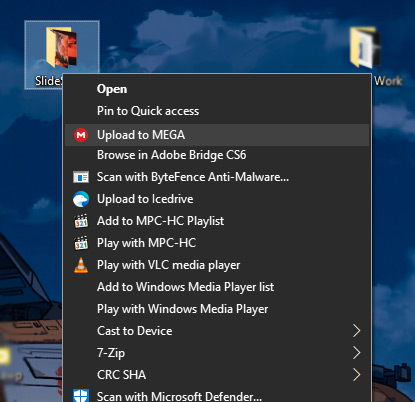
Task: Click the MPC-HC icon beside Play with MPC-HC
Action: coord(81,243)
